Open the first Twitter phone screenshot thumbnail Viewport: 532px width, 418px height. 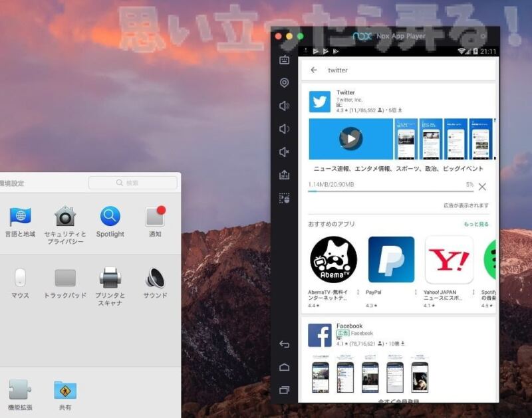406,139
